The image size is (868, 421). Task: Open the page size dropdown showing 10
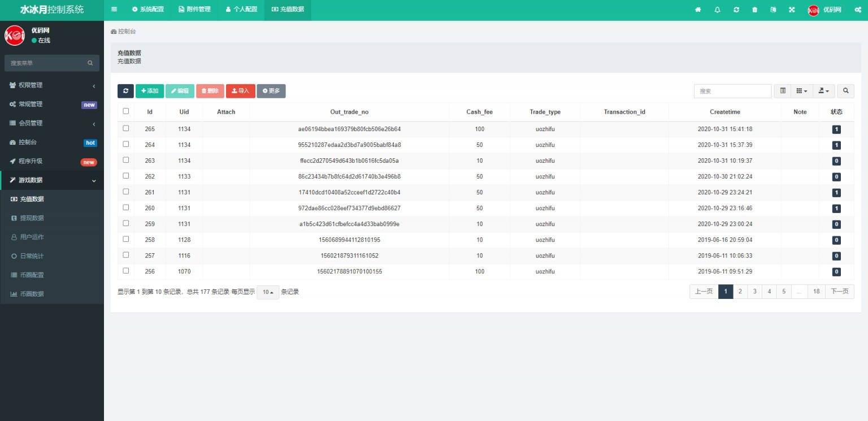pos(268,292)
